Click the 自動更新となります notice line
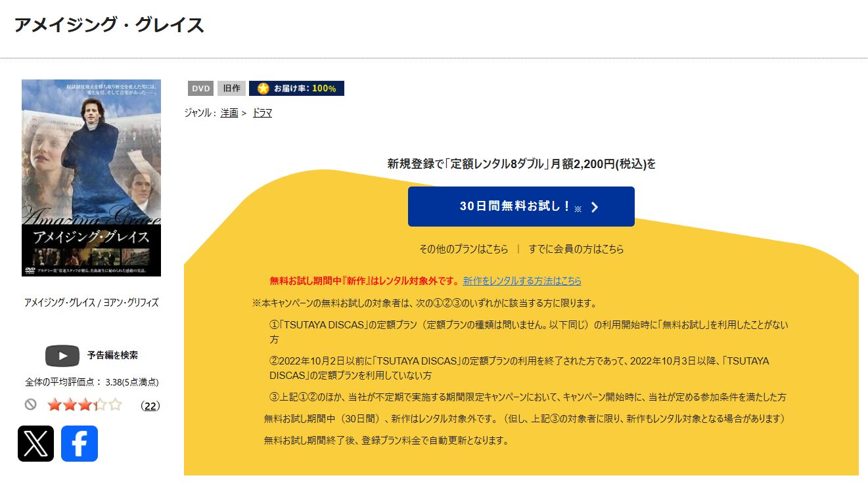Screen dimensions: 868x484 (386, 440)
